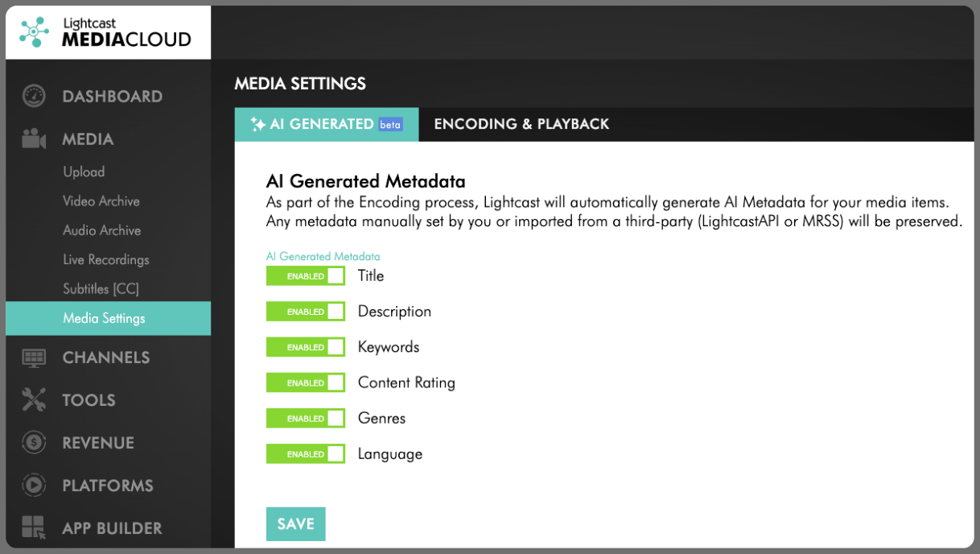
Task: Switch off the Genres toggle
Action: pos(306,419)
